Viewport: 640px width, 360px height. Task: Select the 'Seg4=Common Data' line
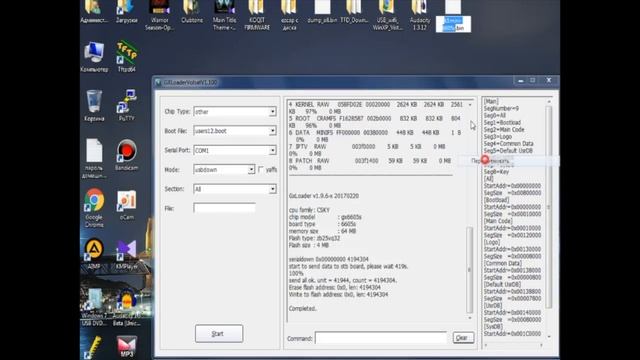[509, 143]
